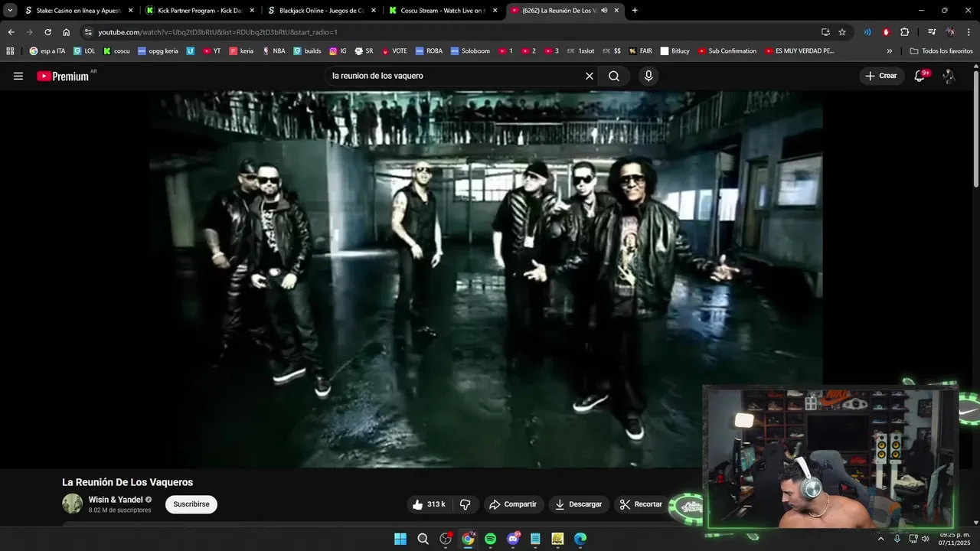Reload the page in Chrome
This screenshot has width=980, height=551.
point(47,32)
